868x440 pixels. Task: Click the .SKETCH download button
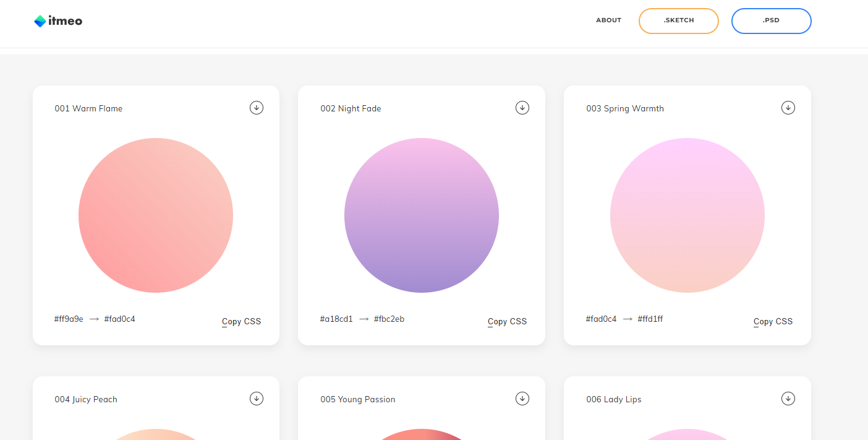pyautogui.click(x=679, y=20)
